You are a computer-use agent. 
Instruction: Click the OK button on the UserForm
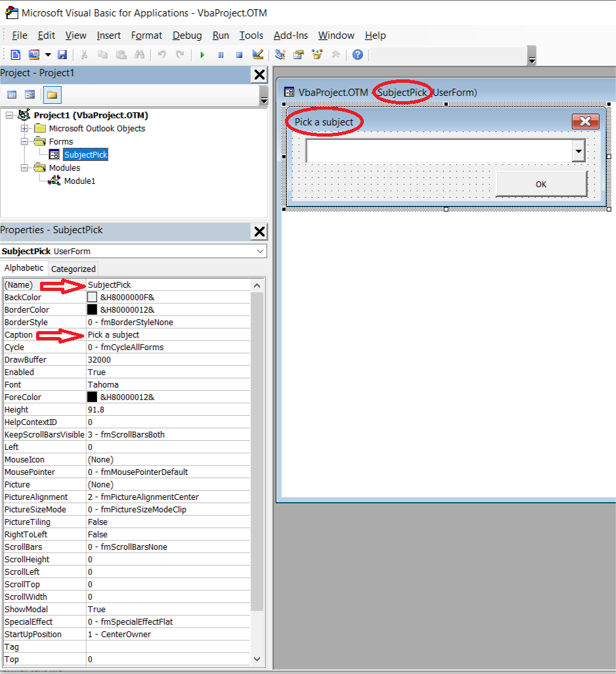click(x=541, y=184)
